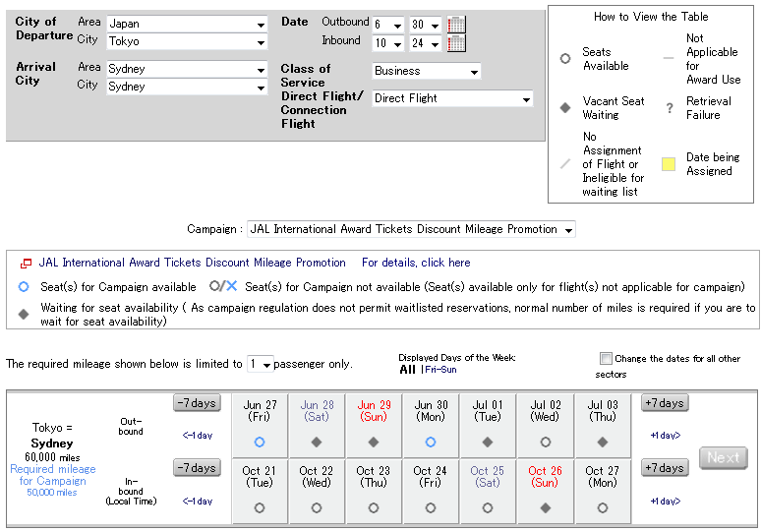This screenshot has height=532, width=761.
Task: Click the outbound -7days button
Action: 197,403
